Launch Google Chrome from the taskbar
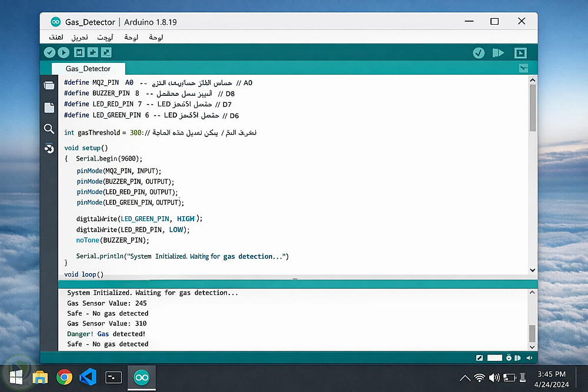Image resolution: width=588 pixels, height=392 pixels. 64,377
